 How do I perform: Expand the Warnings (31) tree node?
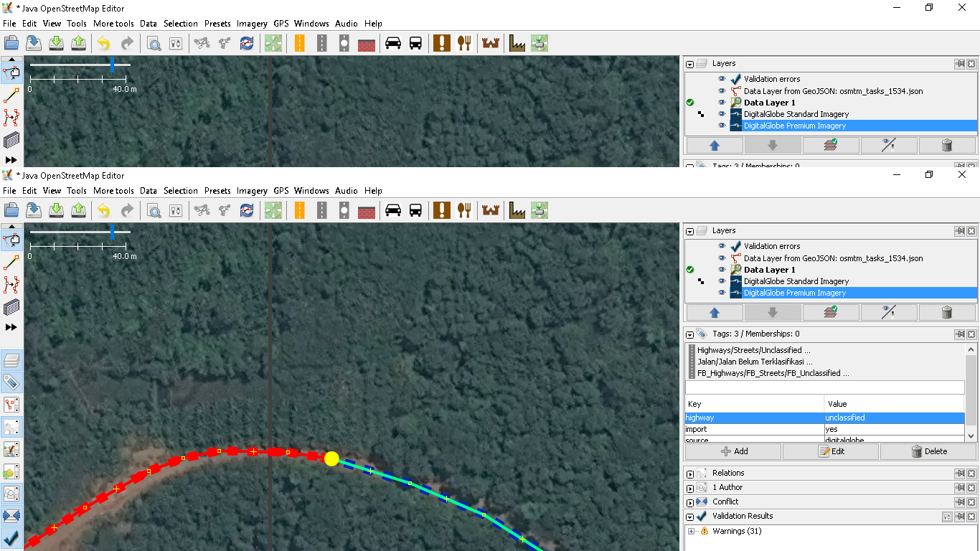tap(692, 532)
